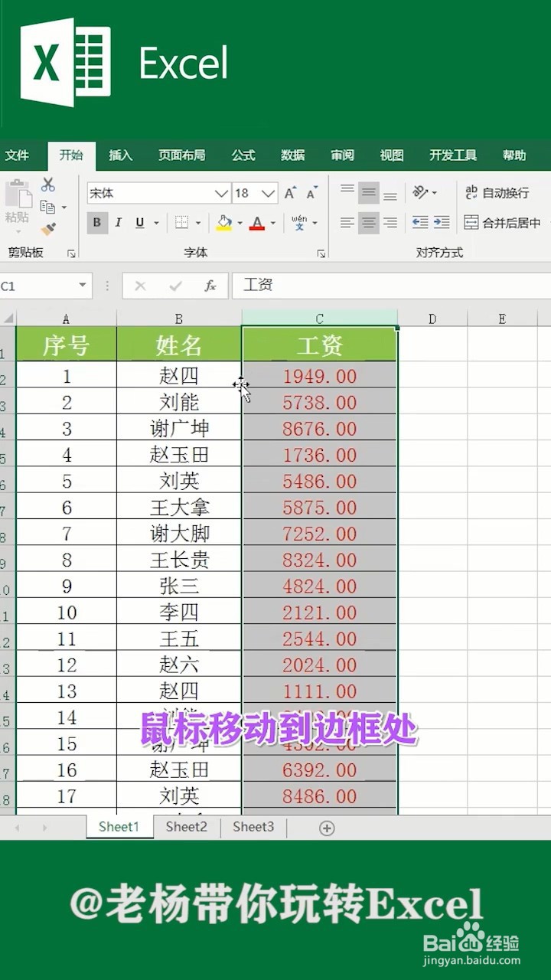Add a new sheet with plus button
Screen dimensions: 551x980
(327, 828)
